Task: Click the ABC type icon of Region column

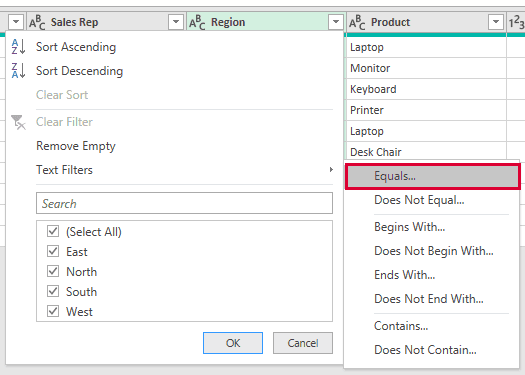Action: 197,22
